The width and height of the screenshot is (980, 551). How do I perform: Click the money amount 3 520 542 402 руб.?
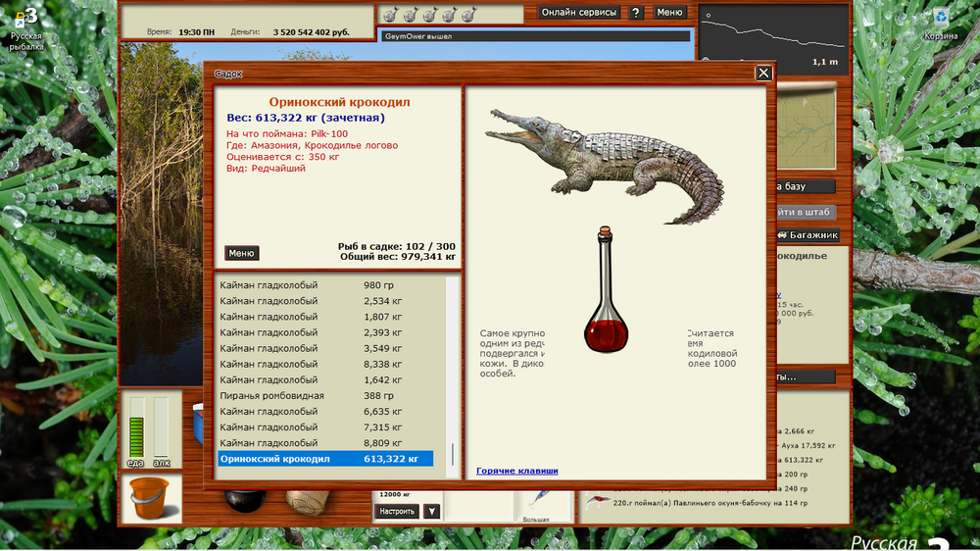[x=312, y=32]
